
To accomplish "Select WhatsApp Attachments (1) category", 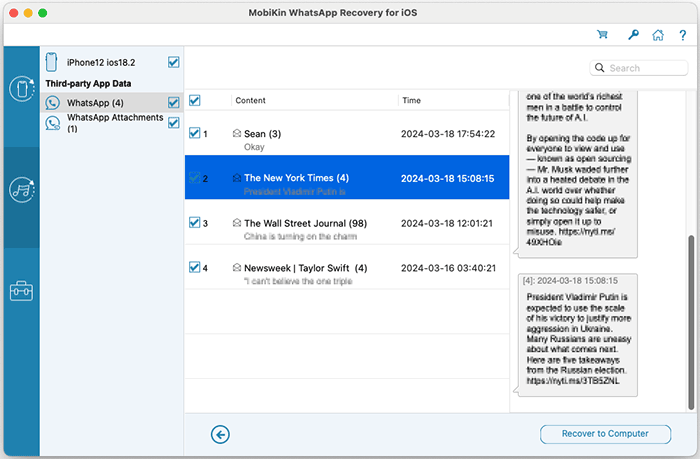I will point(112,123).
